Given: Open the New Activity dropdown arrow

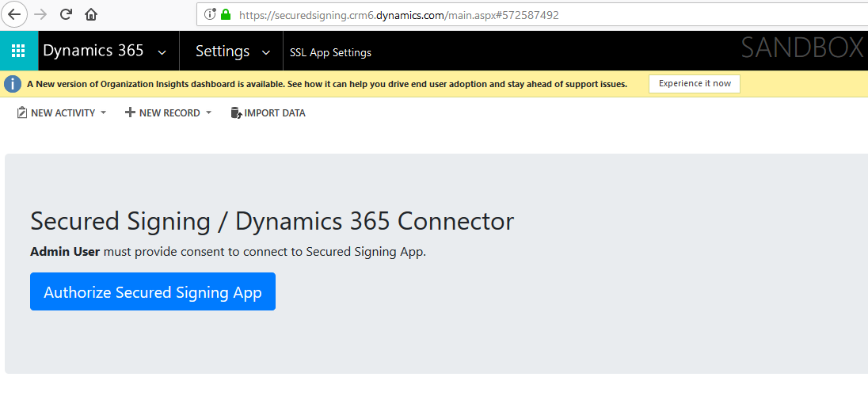Looking at the screenshot, I should [x=103, y=113].
